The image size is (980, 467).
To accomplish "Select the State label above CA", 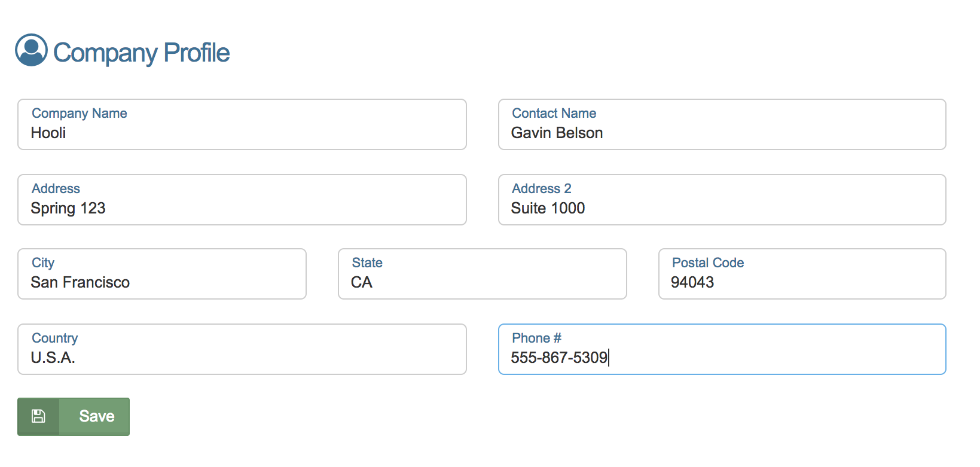I will 367,263.
